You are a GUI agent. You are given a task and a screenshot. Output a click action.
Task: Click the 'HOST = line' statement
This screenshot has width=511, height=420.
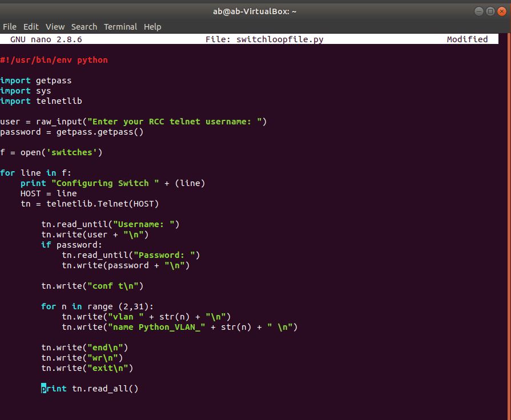pyautogui.click(x=49, y=193)
